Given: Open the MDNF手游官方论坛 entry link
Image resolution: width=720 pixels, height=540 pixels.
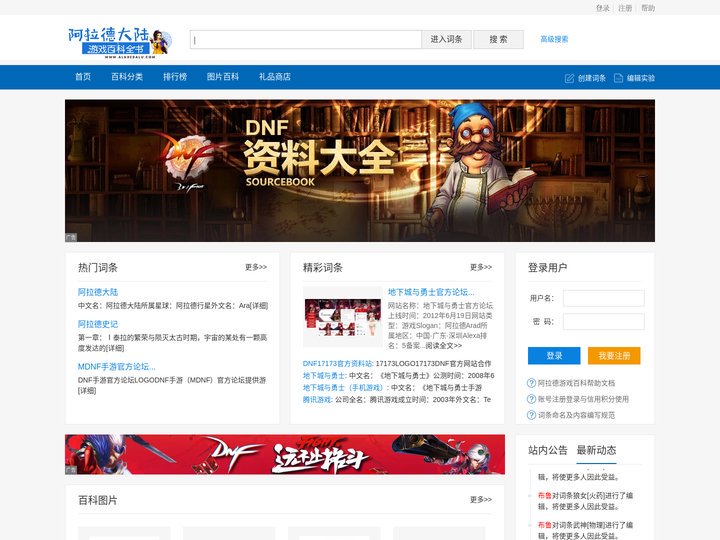Looking at the screenshot, I should pyautogui.click(x=117, y=366).
